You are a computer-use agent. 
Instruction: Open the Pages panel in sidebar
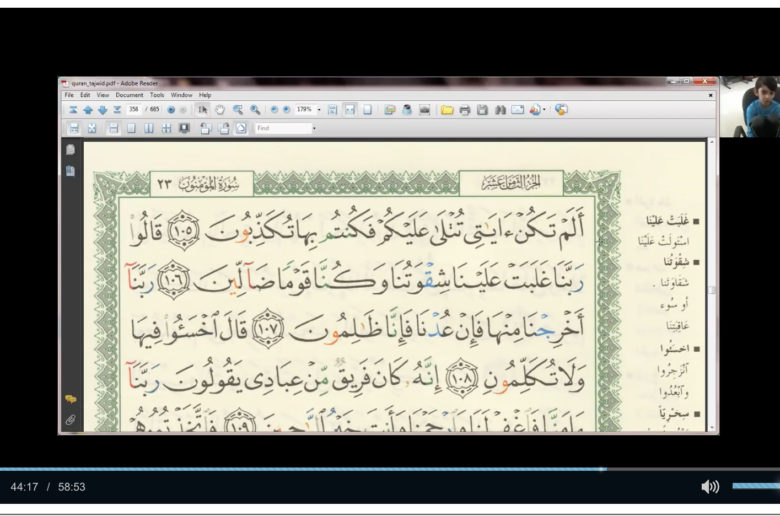[x=70, y=149]
